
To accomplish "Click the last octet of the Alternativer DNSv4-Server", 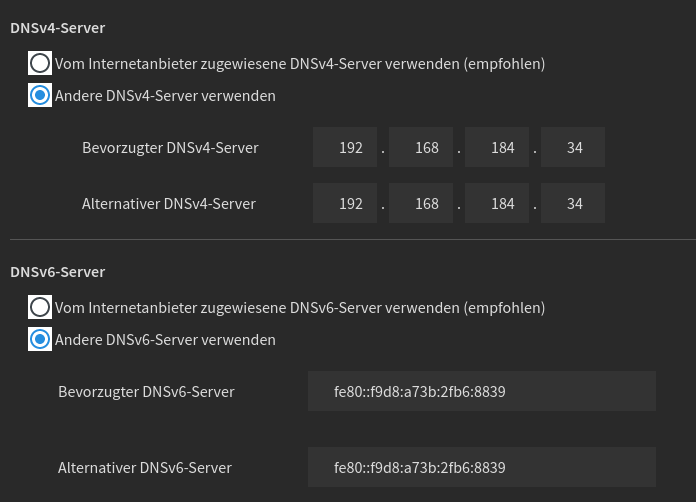I will click(573, 203).
